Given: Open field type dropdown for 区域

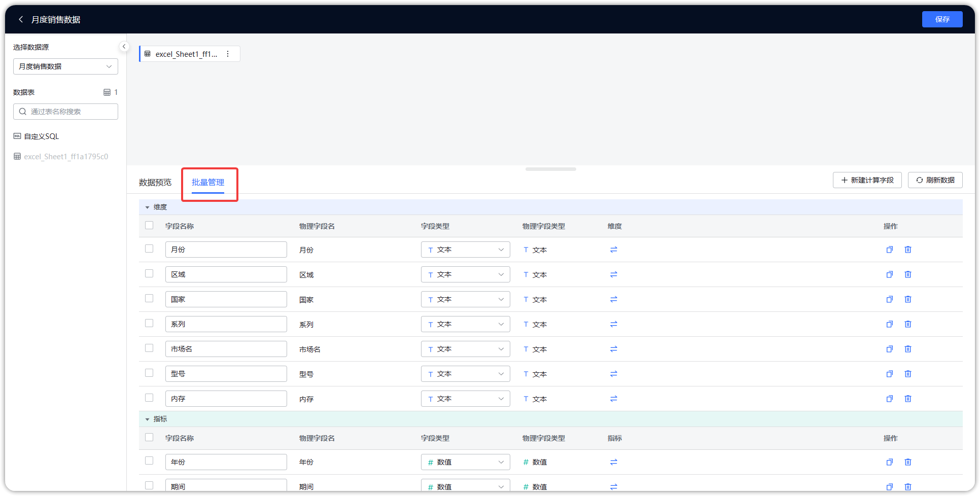Looking at the screenshot, I should coord(465,274).
